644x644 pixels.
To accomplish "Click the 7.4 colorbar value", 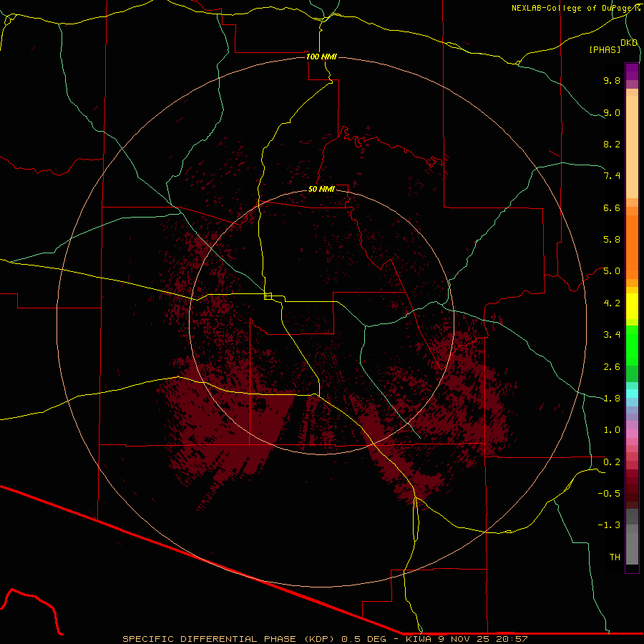I will pos(612,176).
